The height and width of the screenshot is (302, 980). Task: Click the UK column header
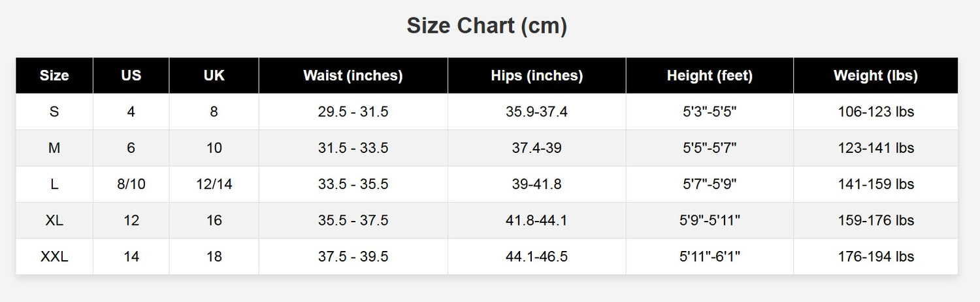coord(214,76)
